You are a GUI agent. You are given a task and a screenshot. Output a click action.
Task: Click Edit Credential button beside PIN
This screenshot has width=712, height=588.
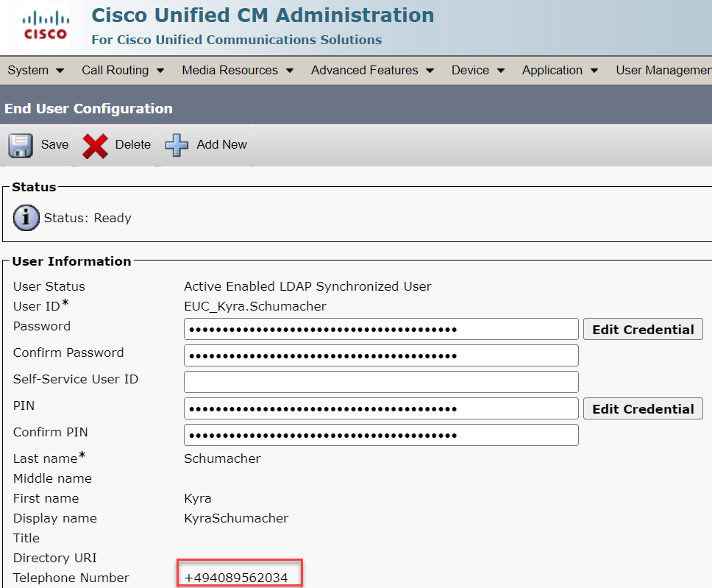coord(643,409)
